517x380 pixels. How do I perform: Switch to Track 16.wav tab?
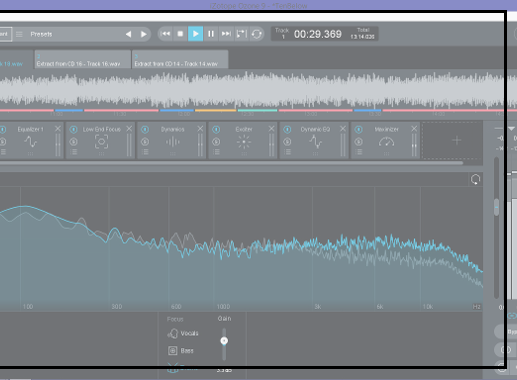tap(83, 59)
